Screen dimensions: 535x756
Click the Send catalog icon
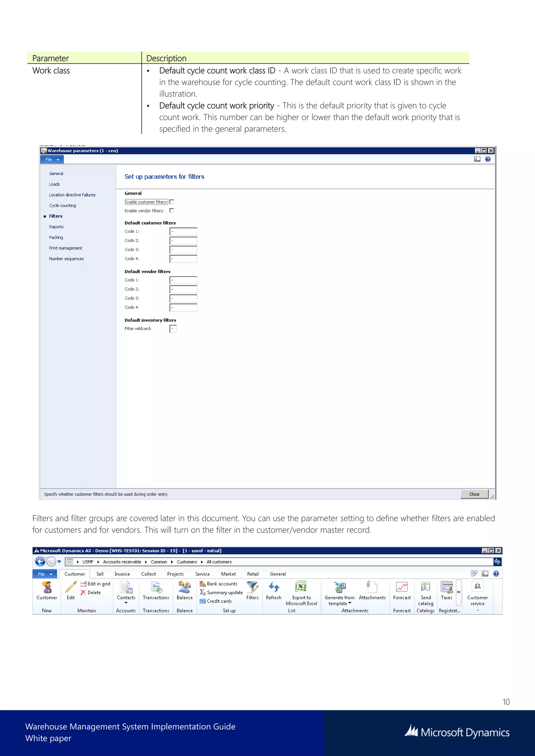coord(425,587)
